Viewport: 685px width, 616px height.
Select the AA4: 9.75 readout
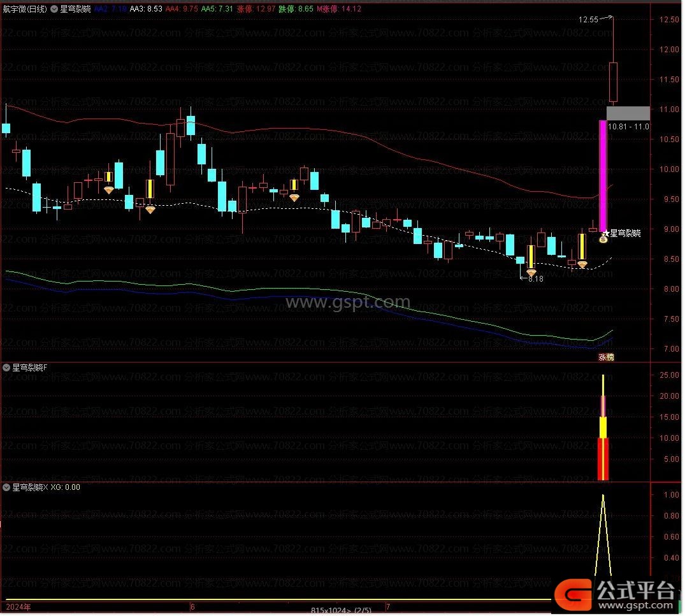pos(182,9)
